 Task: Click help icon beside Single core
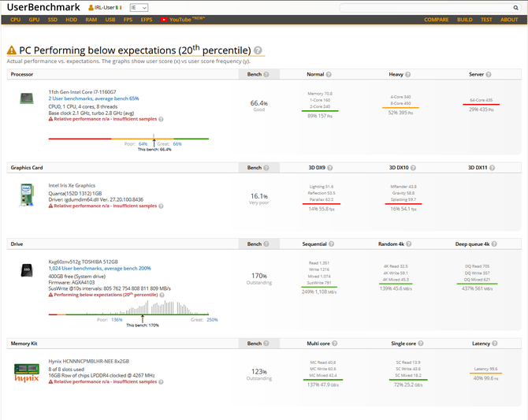[421, 344]
